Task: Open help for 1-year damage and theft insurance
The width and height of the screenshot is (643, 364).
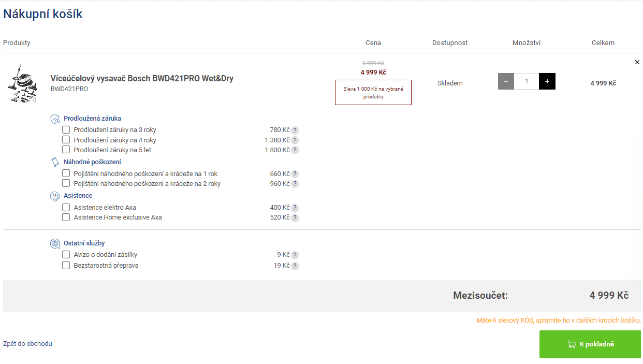Action: 295,174
